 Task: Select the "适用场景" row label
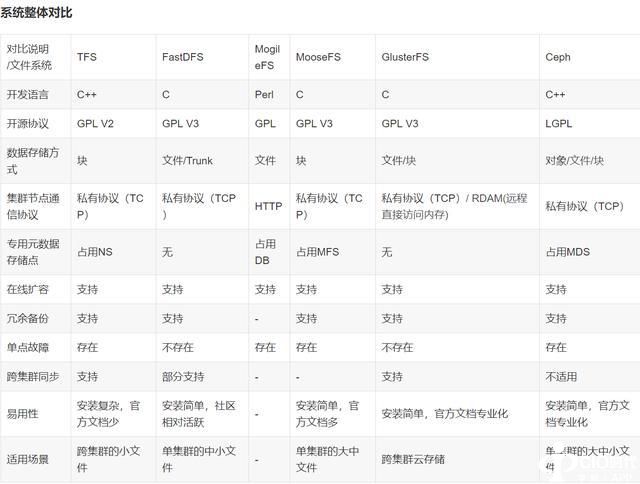(27, 460)
